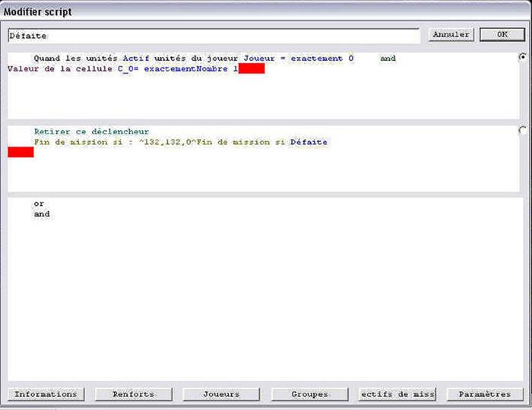
Task: Select the radio button beside the actions panel
Action: [522, 130]
